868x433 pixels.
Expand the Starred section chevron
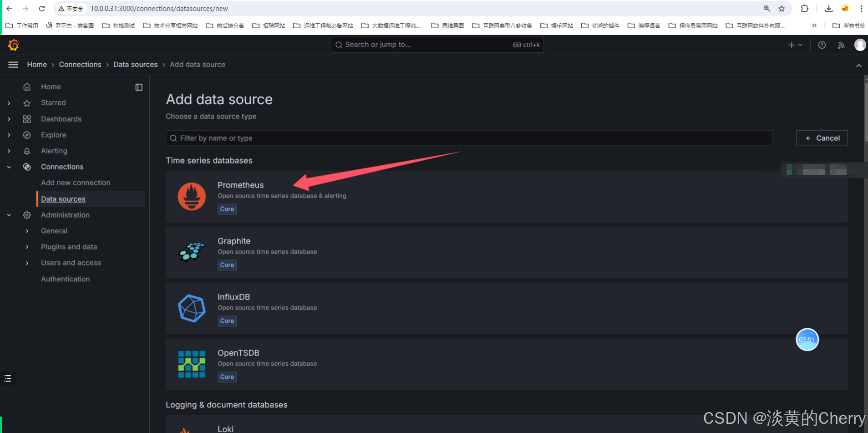9,103
